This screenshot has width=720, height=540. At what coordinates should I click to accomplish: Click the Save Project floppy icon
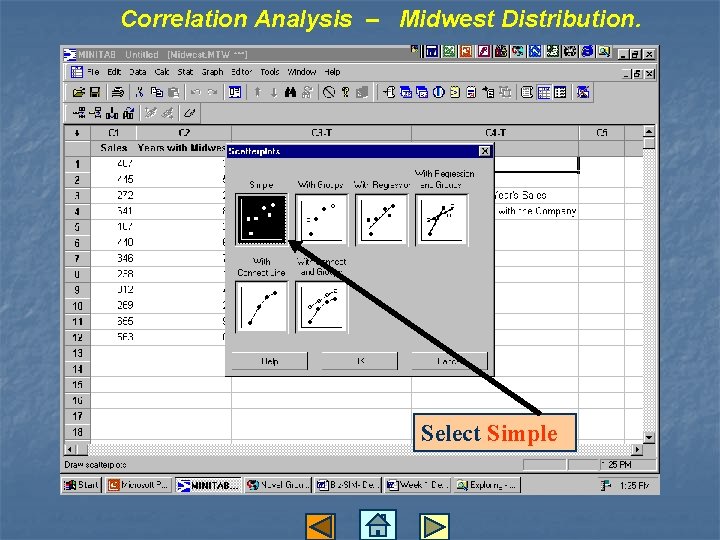(x=95, y=92)
